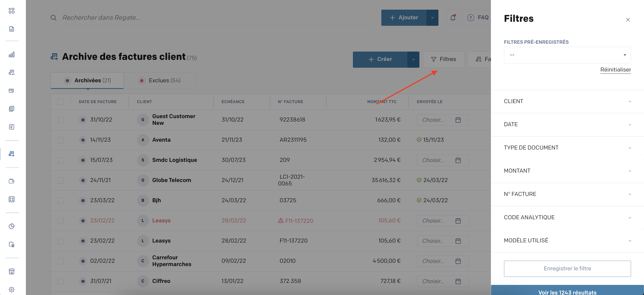
Task: Switch to the Exclues tab
Action: (x=159, y=80)
